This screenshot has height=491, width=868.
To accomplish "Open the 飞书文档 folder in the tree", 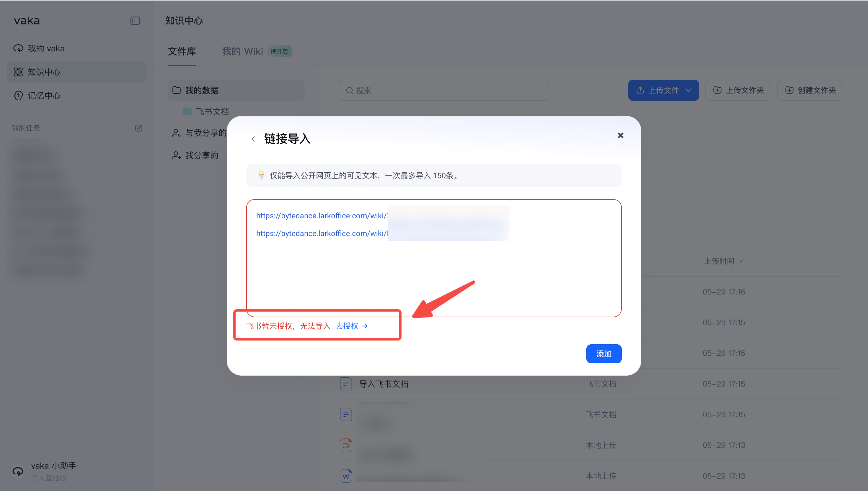I will coord(206,112).
